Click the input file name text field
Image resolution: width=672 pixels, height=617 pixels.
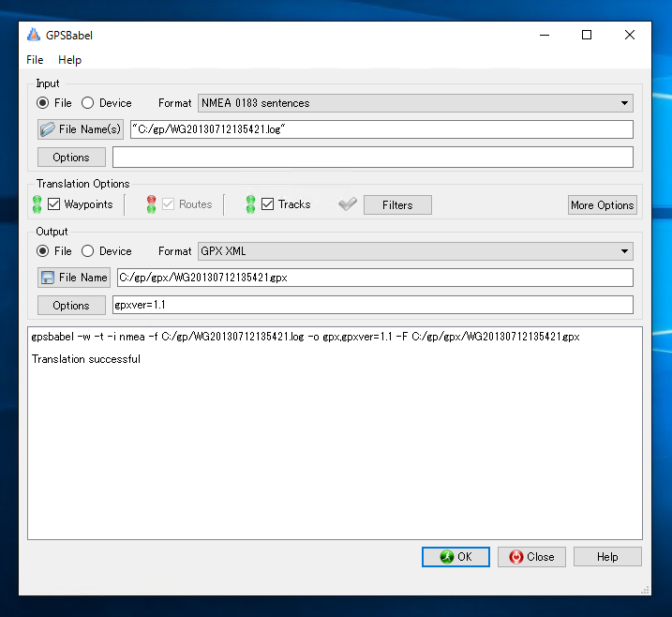[381, 129]
